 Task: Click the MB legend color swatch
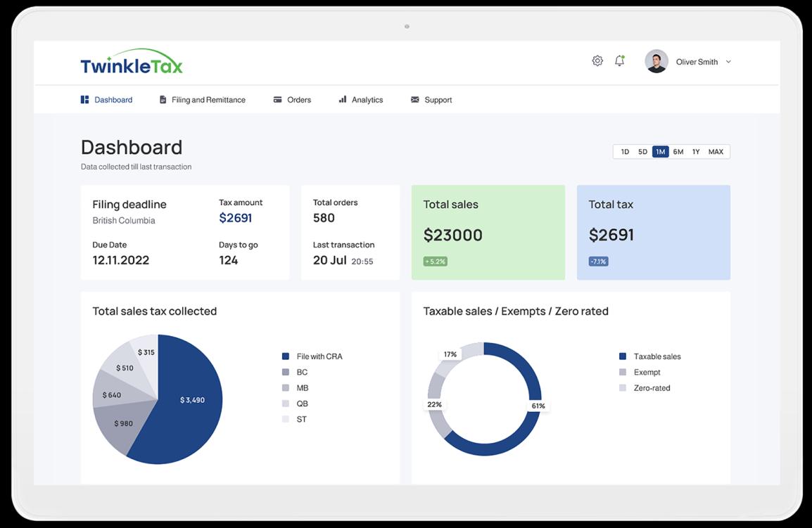pos(286,387)
